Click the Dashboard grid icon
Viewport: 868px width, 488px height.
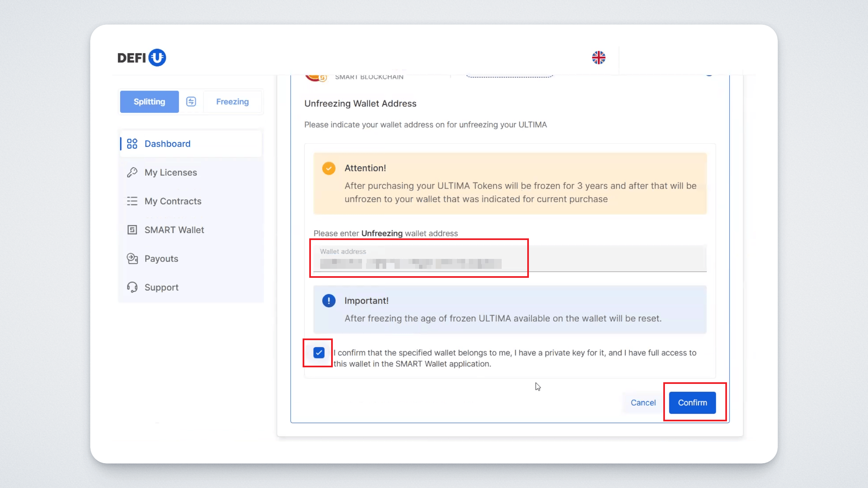[132, 144]
